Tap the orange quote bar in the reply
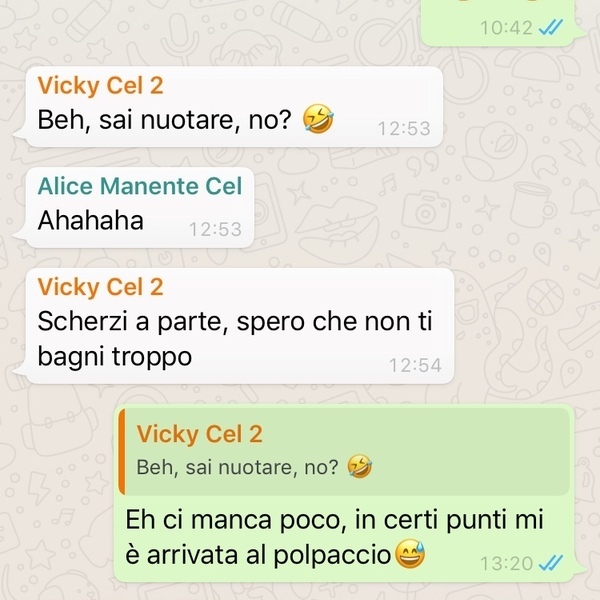Screen dimensions: 600x600 pyautogui.click(x=122, y=452)
